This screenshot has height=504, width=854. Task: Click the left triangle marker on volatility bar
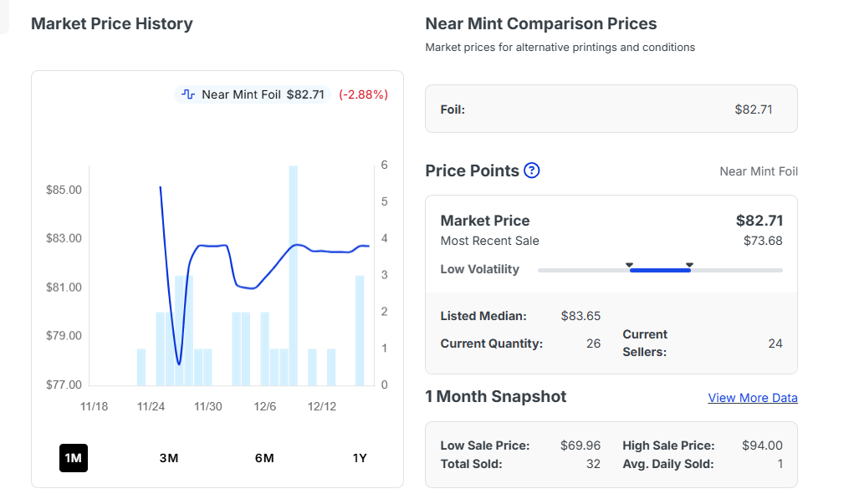tap(629, 265)
